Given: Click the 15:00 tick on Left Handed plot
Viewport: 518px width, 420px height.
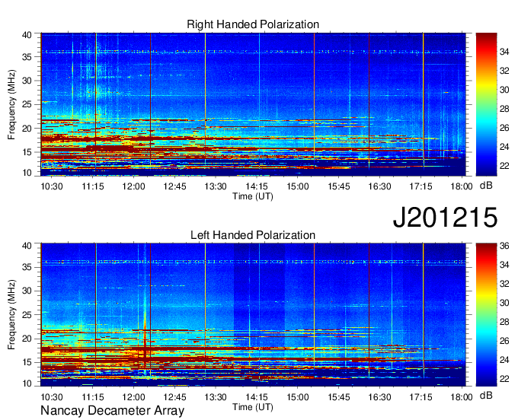Looking at the screenshot, I should (x=298, y=397).
